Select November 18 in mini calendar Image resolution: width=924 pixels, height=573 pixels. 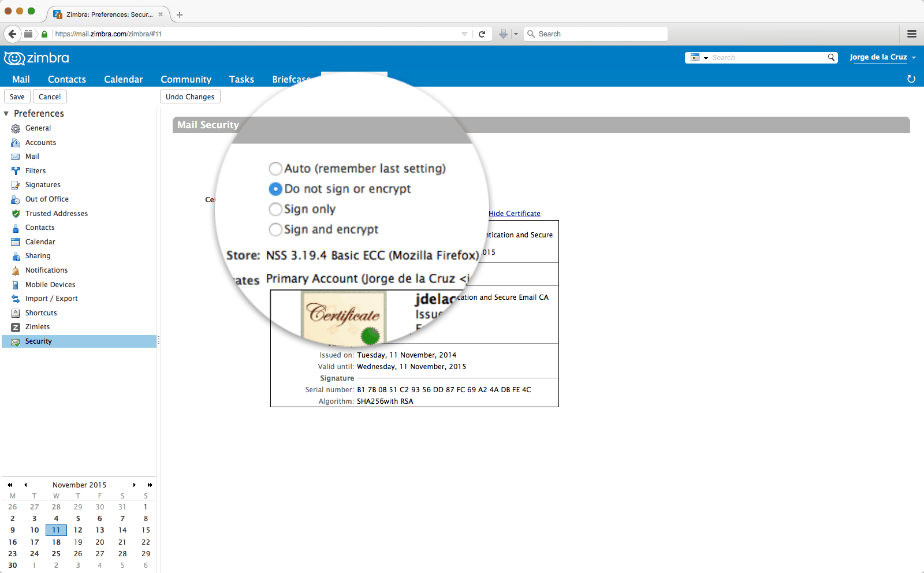pyautogui.click(x=56, y=542)
